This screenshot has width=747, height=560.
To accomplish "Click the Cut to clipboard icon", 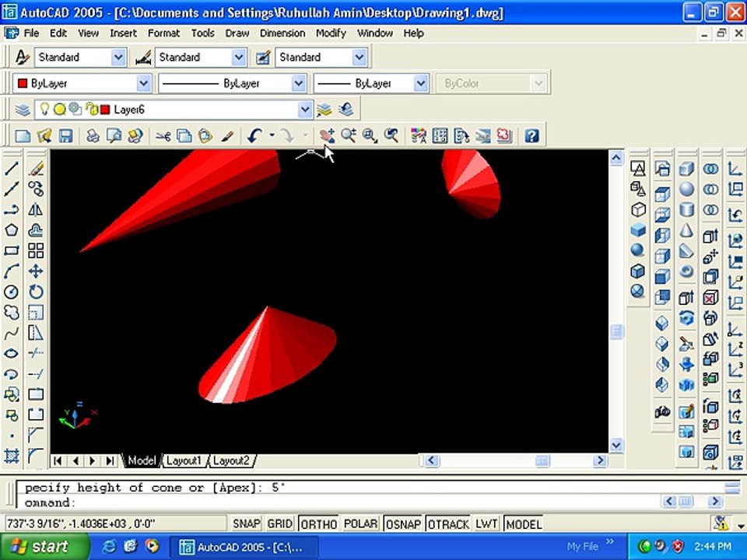I will pos(163,136).
